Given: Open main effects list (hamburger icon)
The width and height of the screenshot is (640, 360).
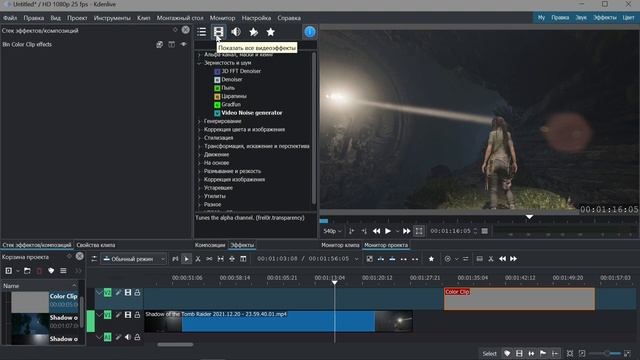Looking at the screenshot, I should (202, 32).
